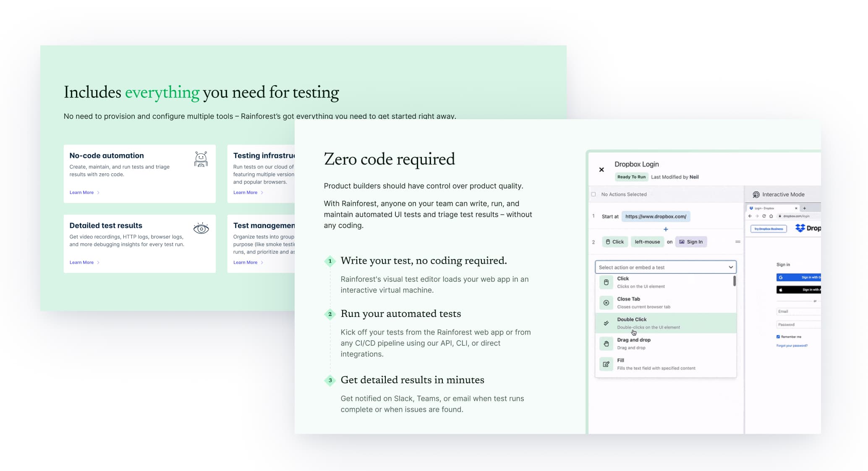Click the action list scrollbar thumb
The width and height of the screenshot is (868, 471).
click(734, 281)
